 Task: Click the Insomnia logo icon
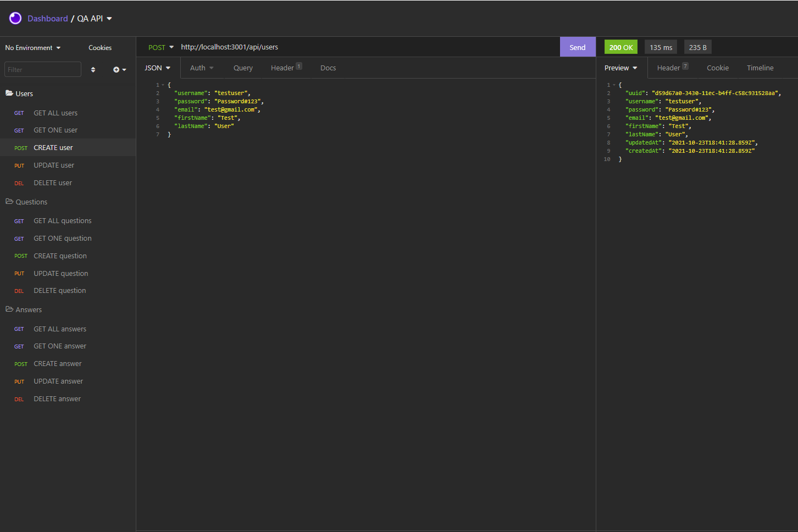pos(15,19)
